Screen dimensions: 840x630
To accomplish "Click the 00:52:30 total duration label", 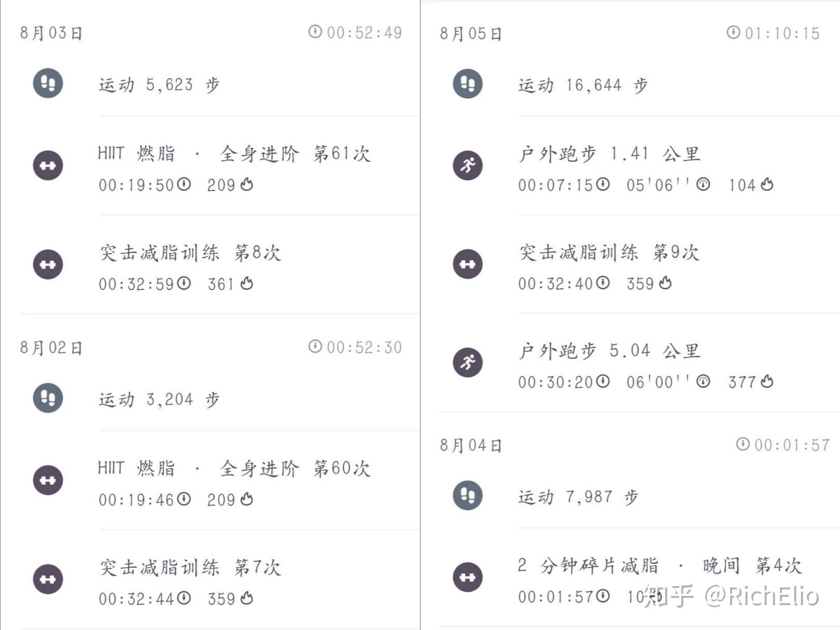I will coord(363,347).
